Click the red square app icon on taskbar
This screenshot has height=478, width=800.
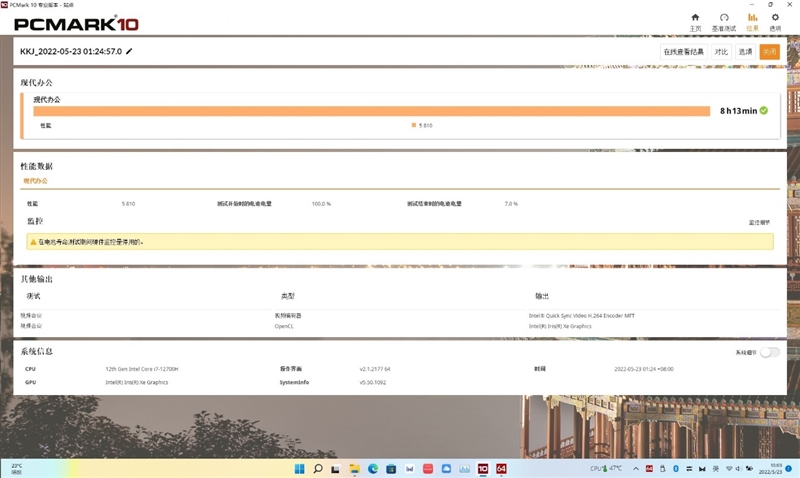click(428, 469)
